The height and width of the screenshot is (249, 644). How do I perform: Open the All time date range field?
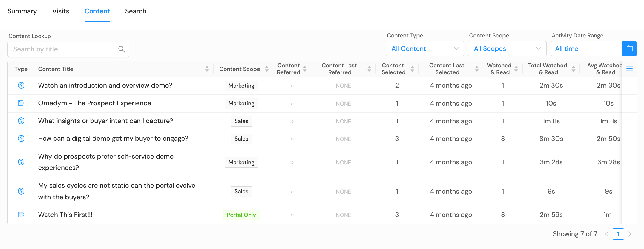pos(586,48)
